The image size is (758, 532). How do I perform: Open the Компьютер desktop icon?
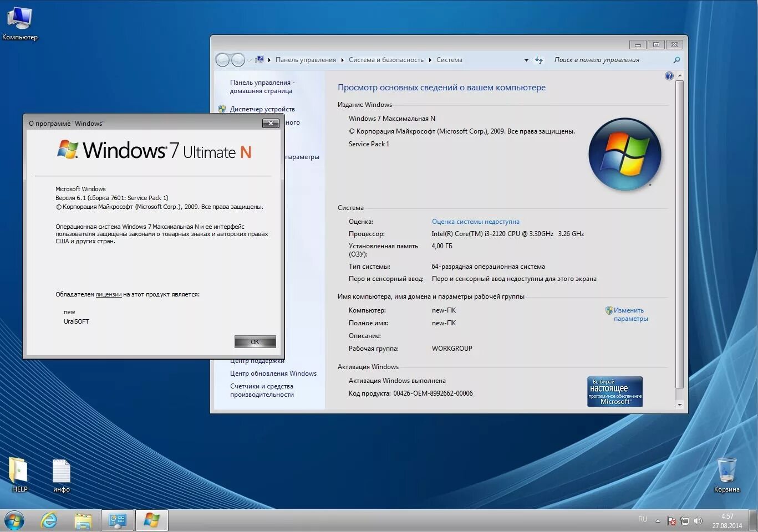click(x=19, y=24)
